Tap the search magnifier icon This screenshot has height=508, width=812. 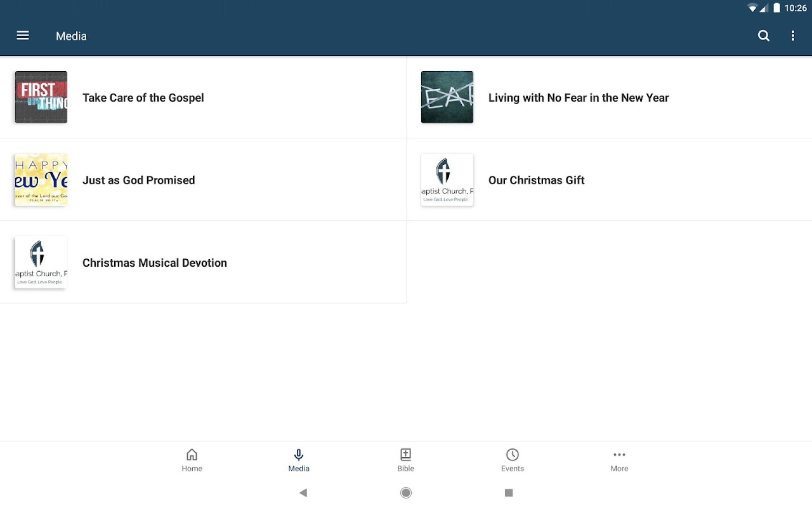[764, 36]
